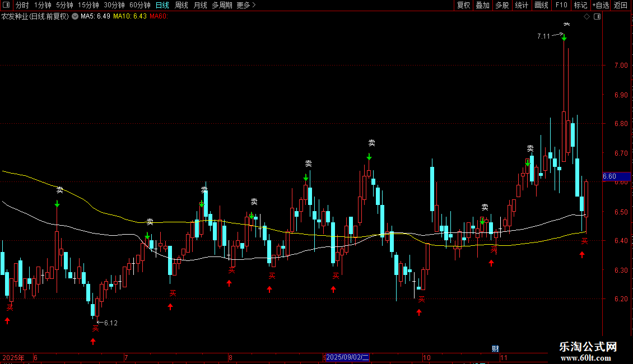This screenshot has height=364, width=633.
Task: Click 6.80 on the price axis
Action: pos(621,124)
